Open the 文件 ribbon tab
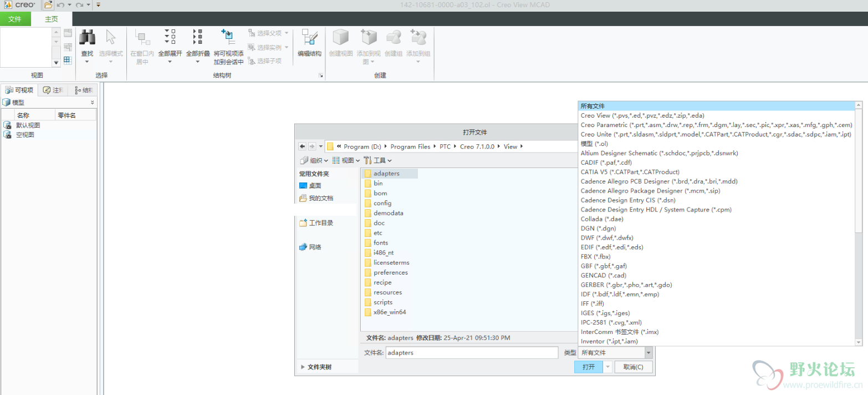The height and width of the screenshot is (395, 868). [x=15, y=19]
